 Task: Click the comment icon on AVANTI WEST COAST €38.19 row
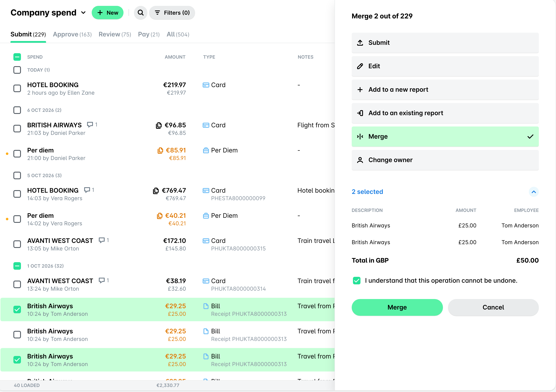[x=102, y=281]
